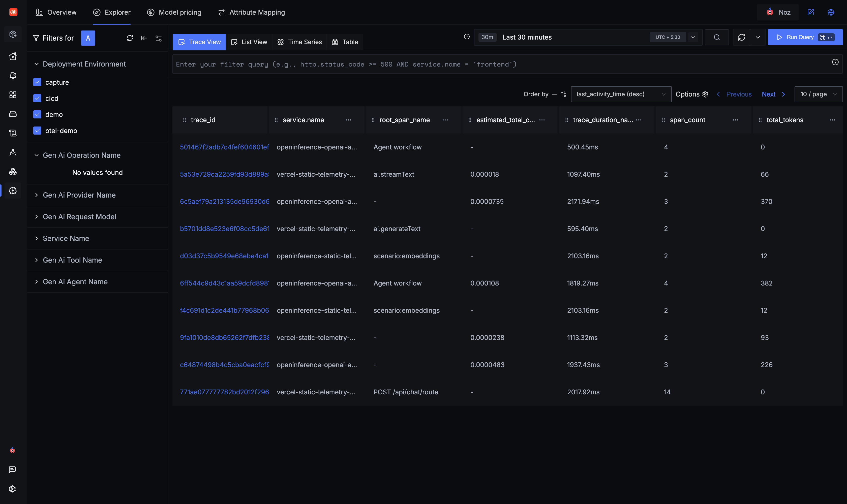Uncheck the otel-demo environment checkbox
The width and height of the screenshot is (847, 504).
coord(37,131)
